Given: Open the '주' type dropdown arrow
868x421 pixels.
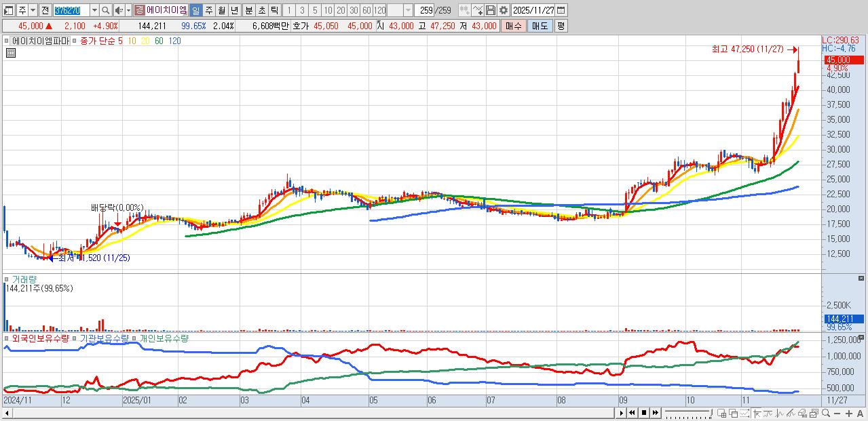Looking at the screenshot, I should click(33, 10).
